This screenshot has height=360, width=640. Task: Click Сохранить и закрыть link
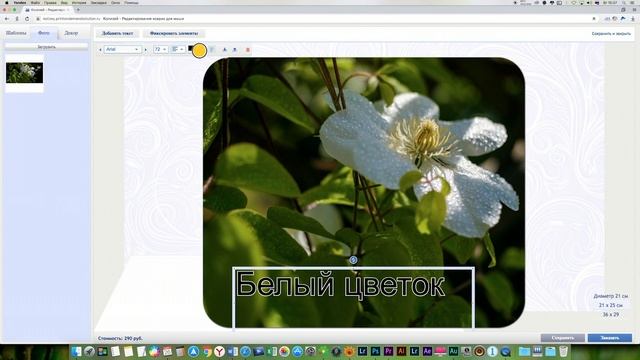(x=611, y=34)
